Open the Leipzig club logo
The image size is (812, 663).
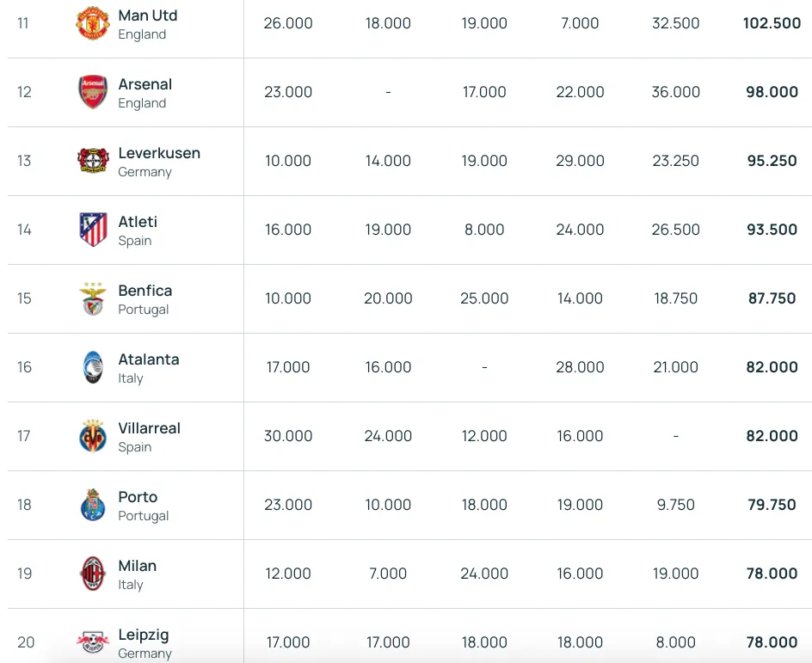(x=93, y=642)
